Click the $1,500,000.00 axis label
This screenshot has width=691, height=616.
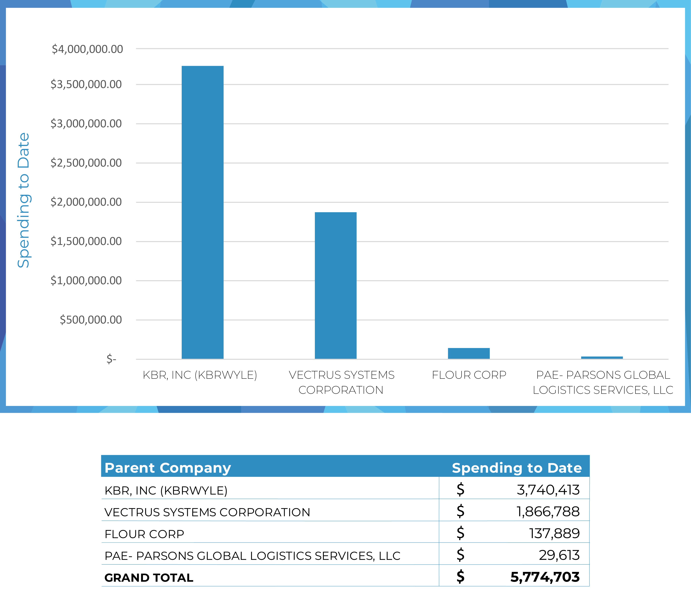click(86, 241)
